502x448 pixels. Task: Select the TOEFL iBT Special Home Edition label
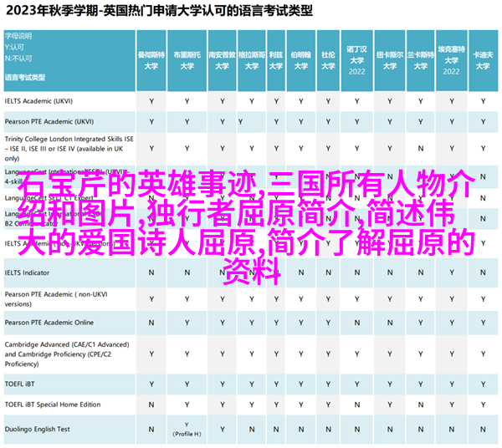point(53,405)
